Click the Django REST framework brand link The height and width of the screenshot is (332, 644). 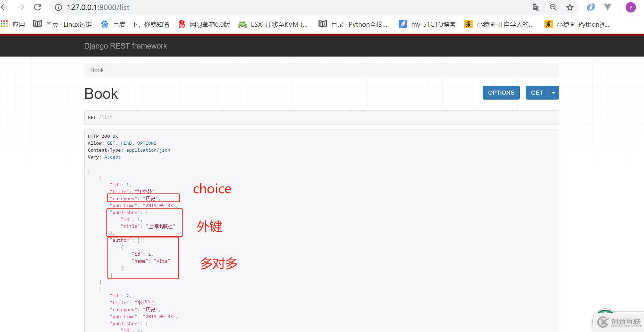point(126,46)
